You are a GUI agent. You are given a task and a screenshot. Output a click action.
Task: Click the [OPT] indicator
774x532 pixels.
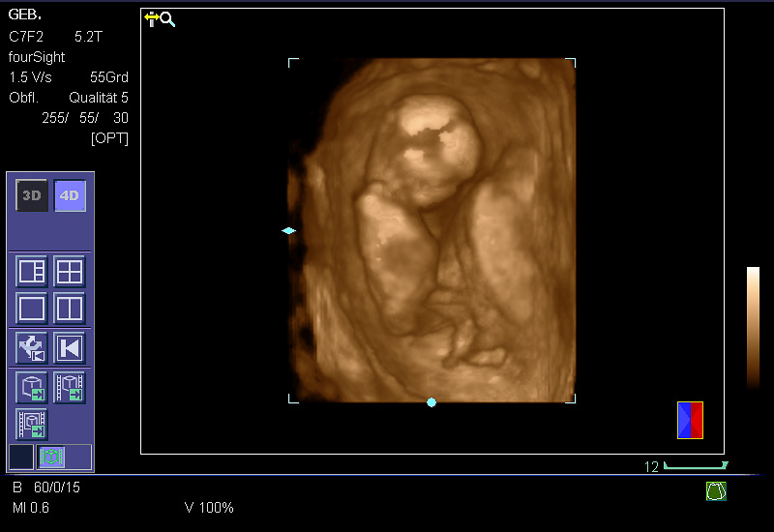(109, 138)
